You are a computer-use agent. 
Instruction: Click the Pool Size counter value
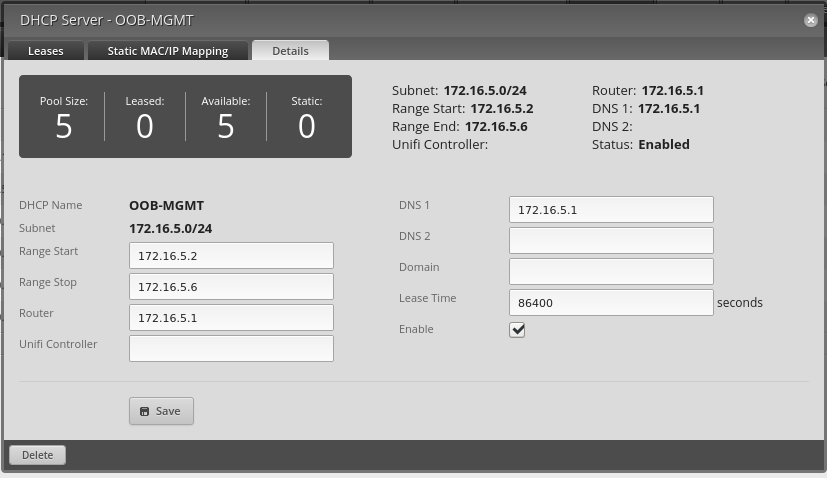pyautogui.click(x=64, y=127)
